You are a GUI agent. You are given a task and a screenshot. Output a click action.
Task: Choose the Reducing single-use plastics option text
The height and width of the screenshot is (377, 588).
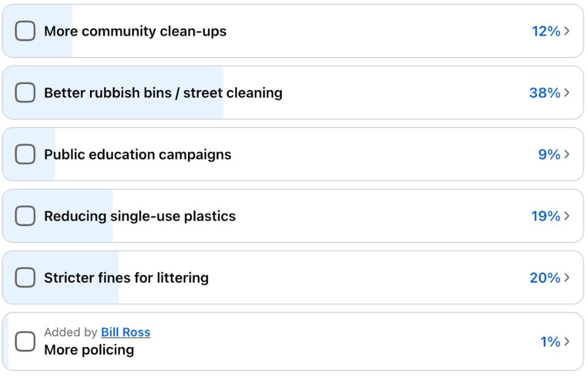click(140, 216)
